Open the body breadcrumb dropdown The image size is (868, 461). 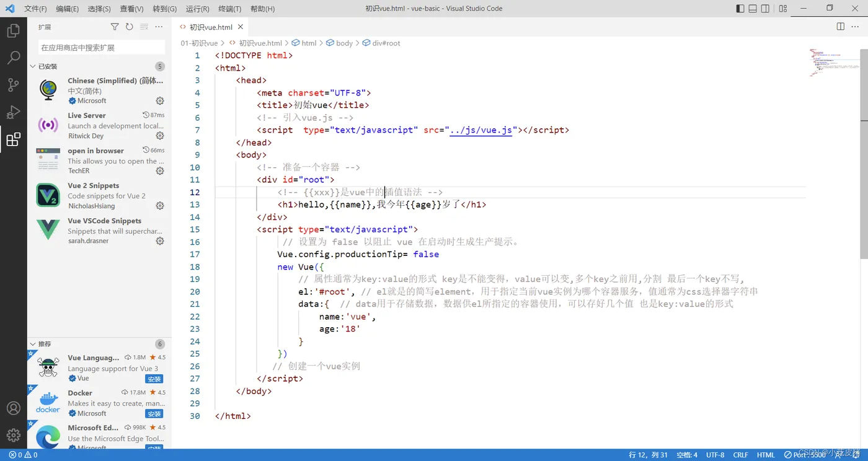[339, 43]
